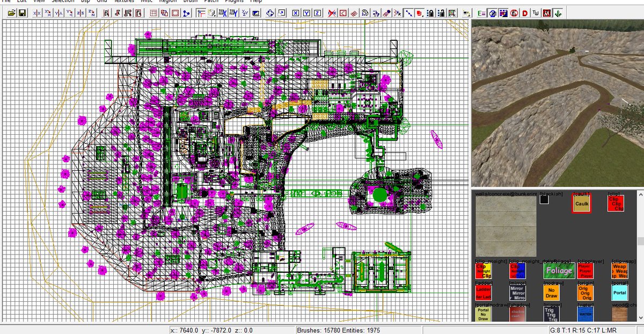Rotate the selection around the Y axis
Screen dimensions: 644x334
70,13
